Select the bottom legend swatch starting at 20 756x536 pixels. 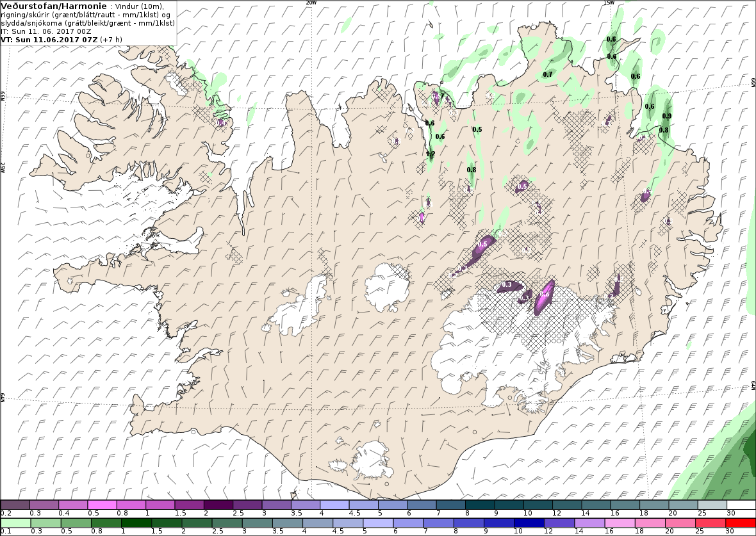pyautogui.click(x=681, y=523)
